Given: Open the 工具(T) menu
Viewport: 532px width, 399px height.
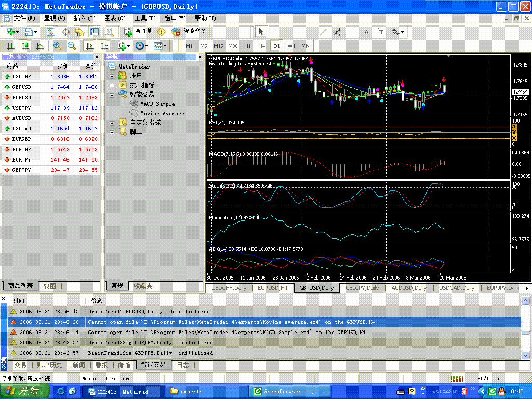Looking at the screenshot, I should coord(145,18).
